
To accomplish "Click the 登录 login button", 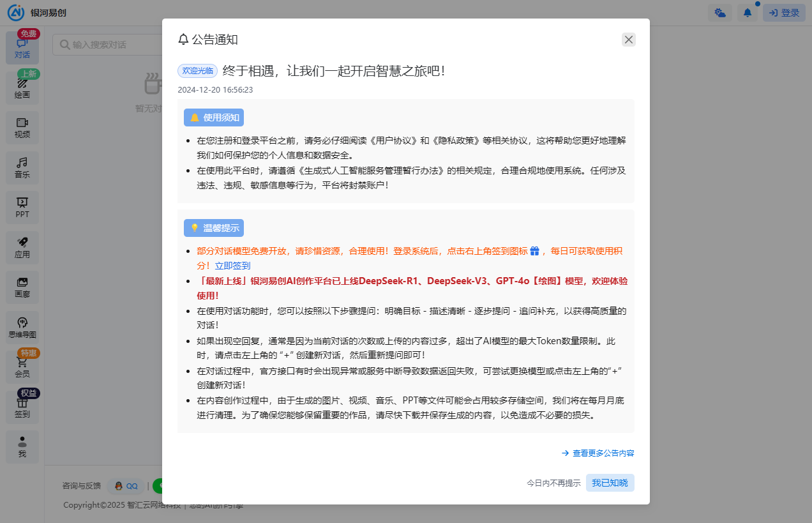I will tap(784, 12).
